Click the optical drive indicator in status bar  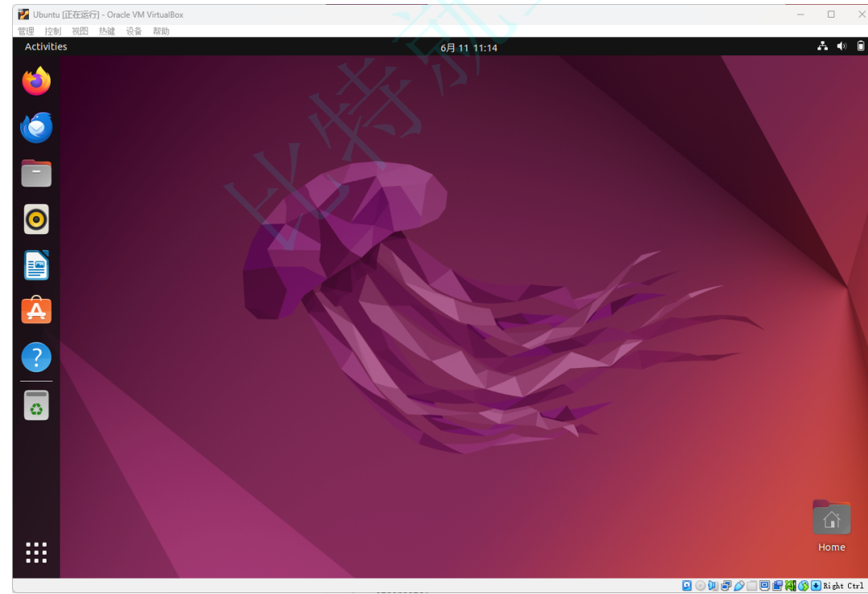pos(700,585)
